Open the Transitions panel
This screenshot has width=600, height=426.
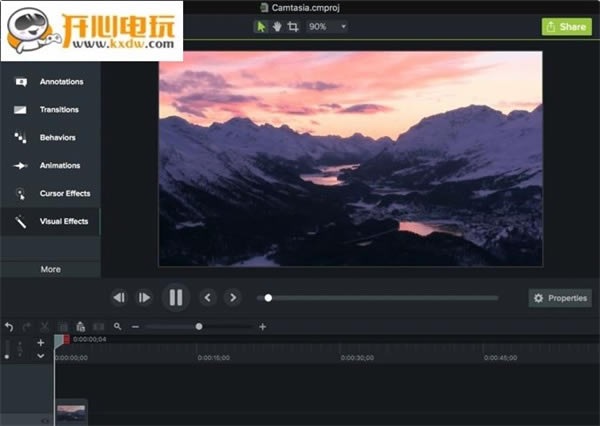coord(51,110)
